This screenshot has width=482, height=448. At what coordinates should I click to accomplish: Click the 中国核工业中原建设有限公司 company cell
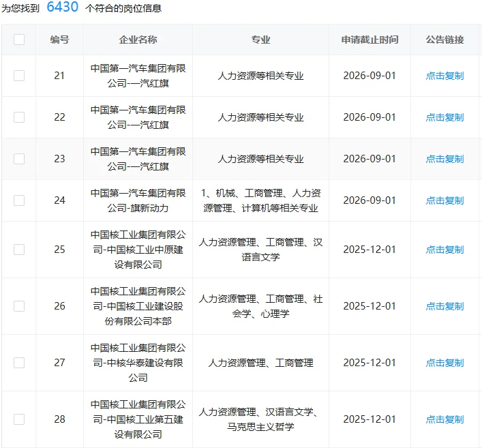pyautogui.click(x=138, y=250)
